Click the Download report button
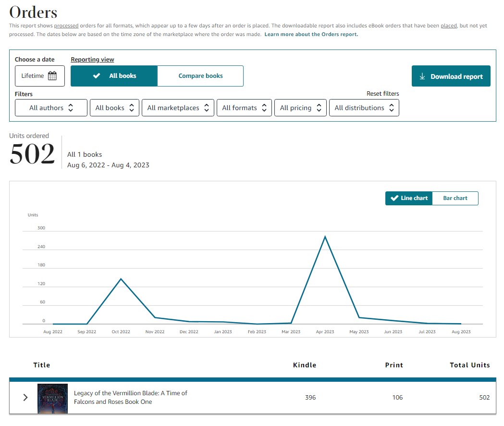The height and width of the screenshot is (426, 504). [451, 76]
